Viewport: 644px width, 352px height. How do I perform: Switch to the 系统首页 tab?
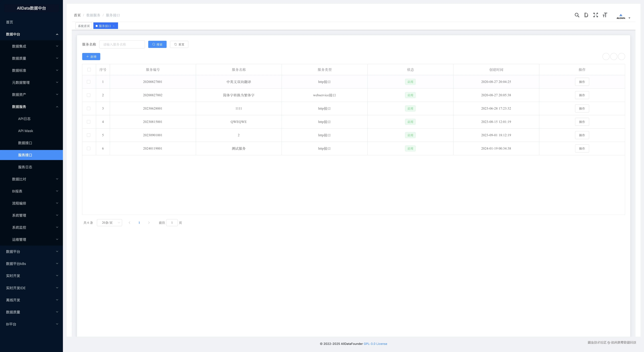[84, 26]
